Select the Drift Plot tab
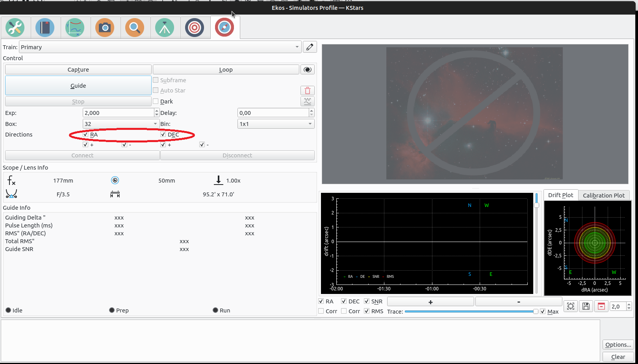The width and height of the screenshot is (638, 364). coord(560,195)
